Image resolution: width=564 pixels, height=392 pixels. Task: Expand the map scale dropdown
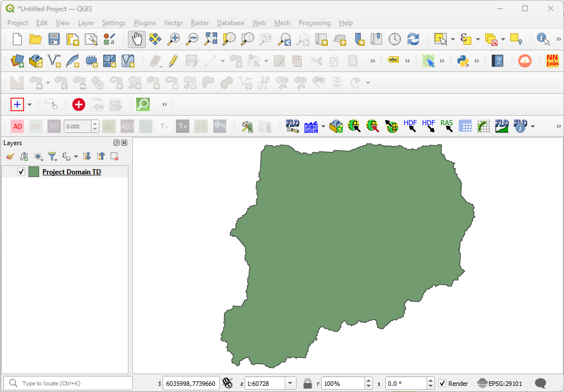[290, 384]
